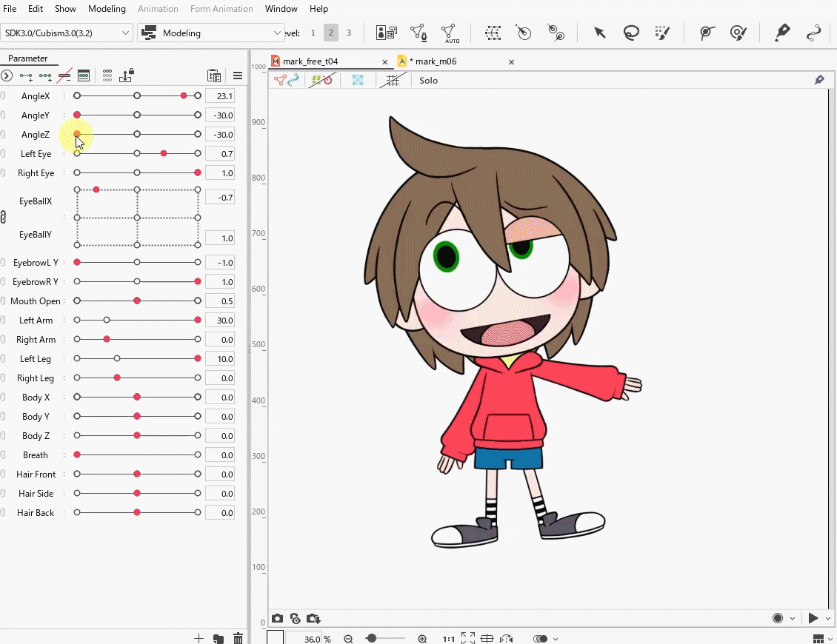
Task: Select the arrow selection tool
Action: (599, 33)
